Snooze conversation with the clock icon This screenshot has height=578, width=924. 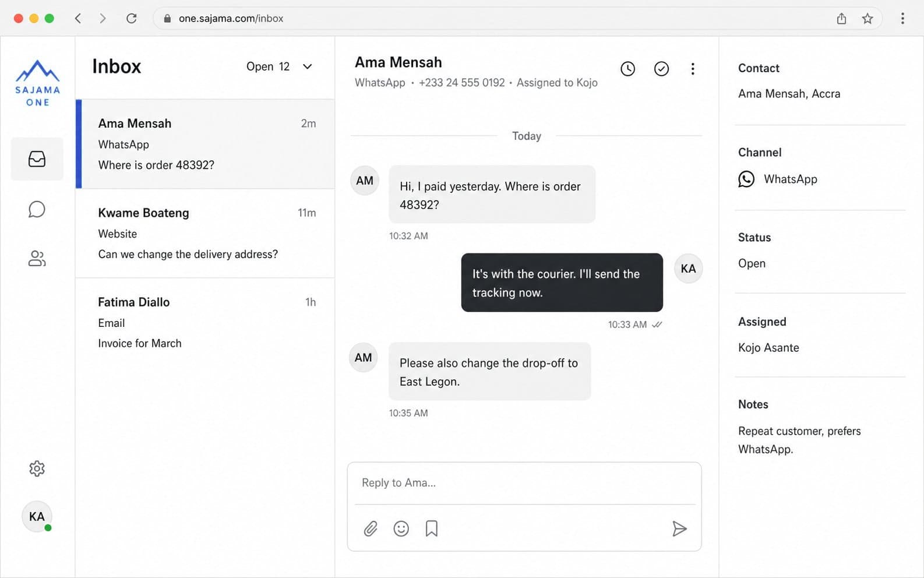click(627, 69)
